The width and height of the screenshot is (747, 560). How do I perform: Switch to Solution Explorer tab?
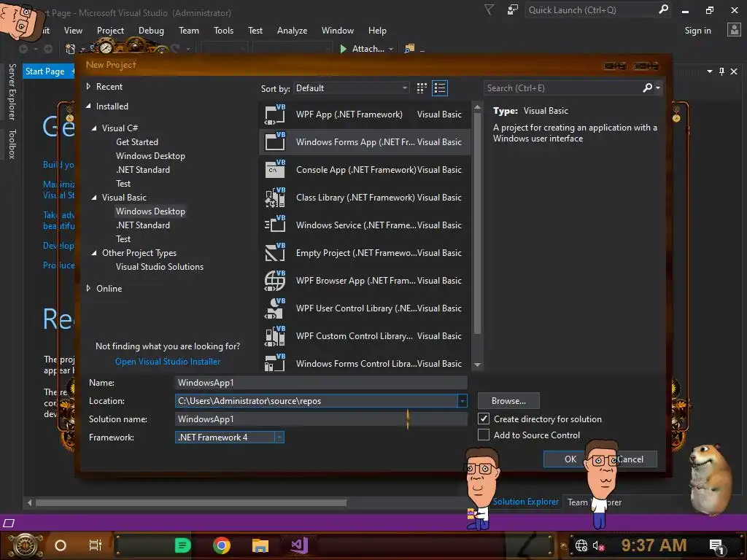[x=525, y=502]
